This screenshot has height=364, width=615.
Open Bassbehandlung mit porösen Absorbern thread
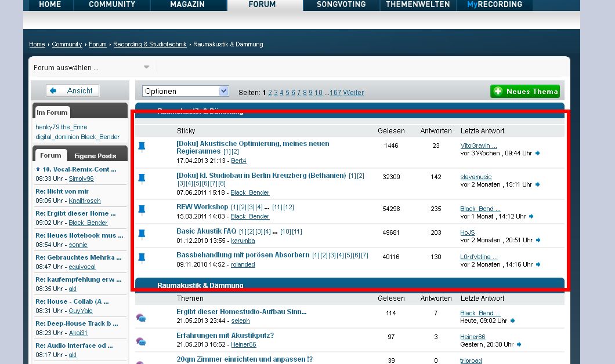click(243, 255)
